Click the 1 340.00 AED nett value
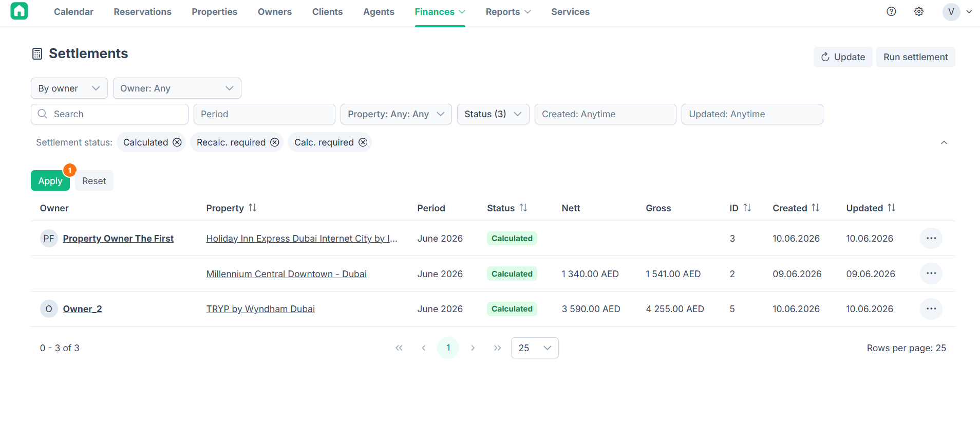This screenshot has width=980, height=437. (x=590, y=274)
